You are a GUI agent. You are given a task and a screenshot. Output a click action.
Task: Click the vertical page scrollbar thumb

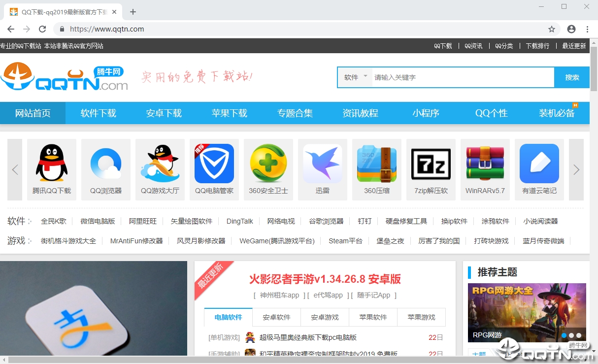[594, 68]
